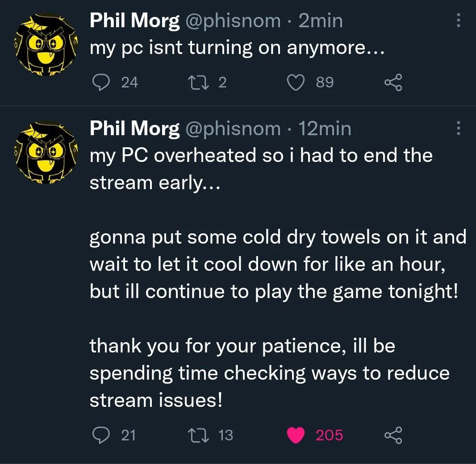
Task: Click @phisnom handle on the 12min tweet
Action: tap(233, 128)
